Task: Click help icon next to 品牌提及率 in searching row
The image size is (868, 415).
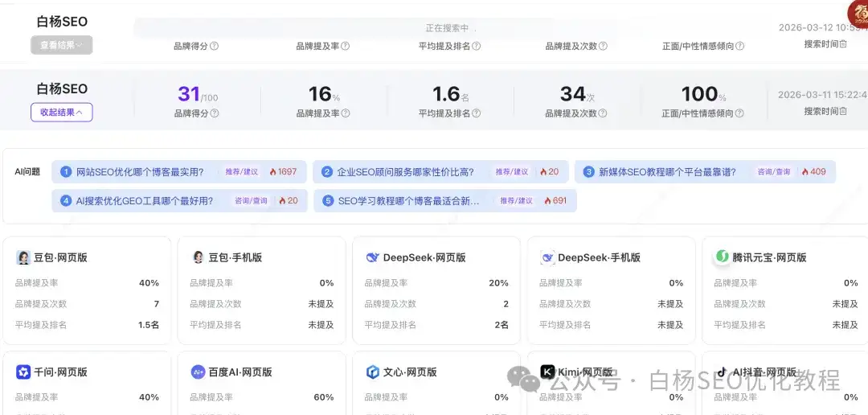Action: pos(346,47)
